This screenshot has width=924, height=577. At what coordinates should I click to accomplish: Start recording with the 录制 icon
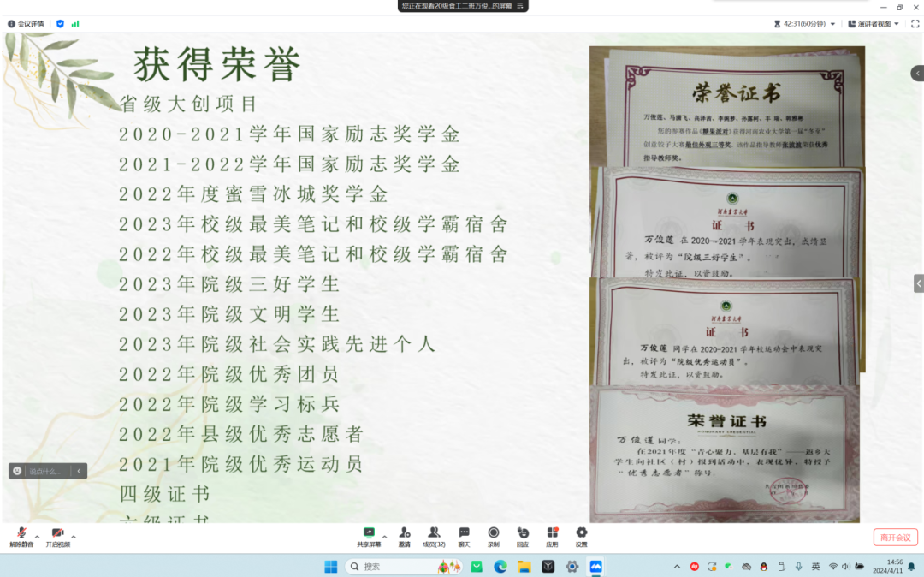[x=494, y=534]
